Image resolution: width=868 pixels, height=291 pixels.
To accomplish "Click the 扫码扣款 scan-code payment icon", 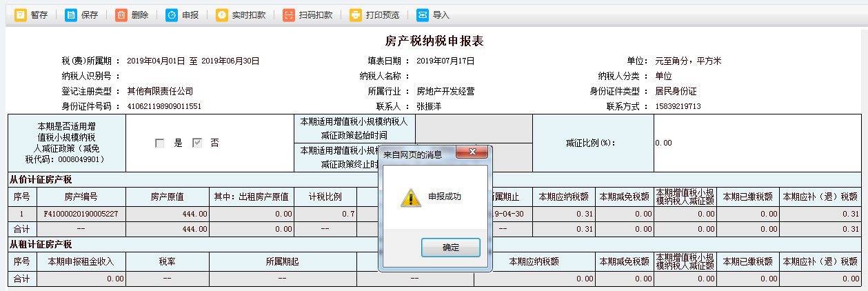I will coord(289,14).
